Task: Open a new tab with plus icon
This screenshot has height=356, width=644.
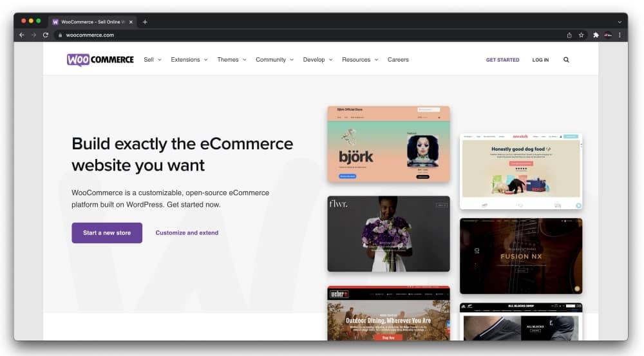Action: [x=145, y=22]
